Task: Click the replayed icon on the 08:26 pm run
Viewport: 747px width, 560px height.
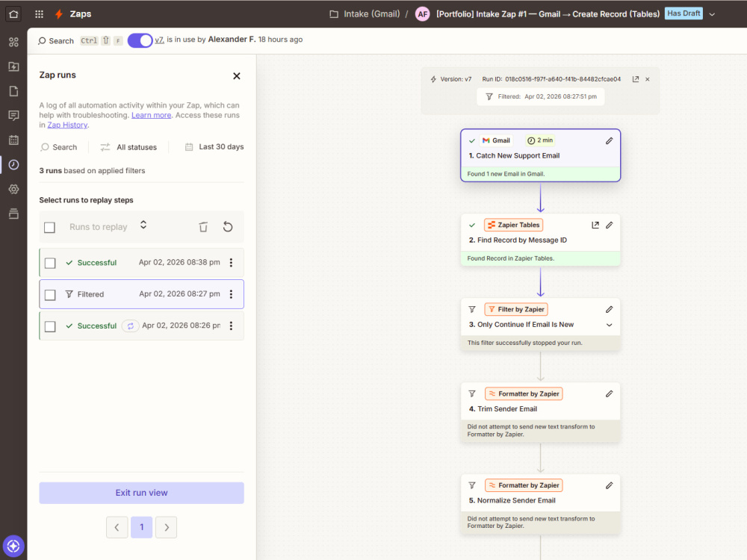Action: click(x=130, y=326)
